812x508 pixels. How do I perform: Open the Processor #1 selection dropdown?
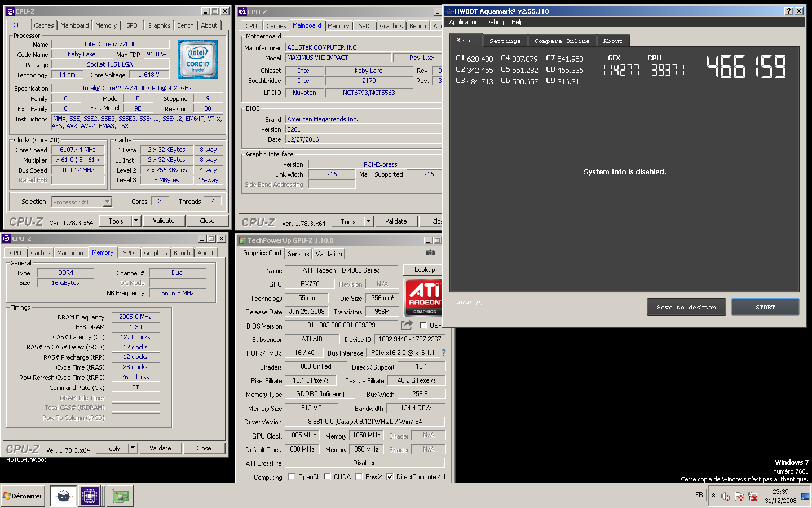pos(107,202)
